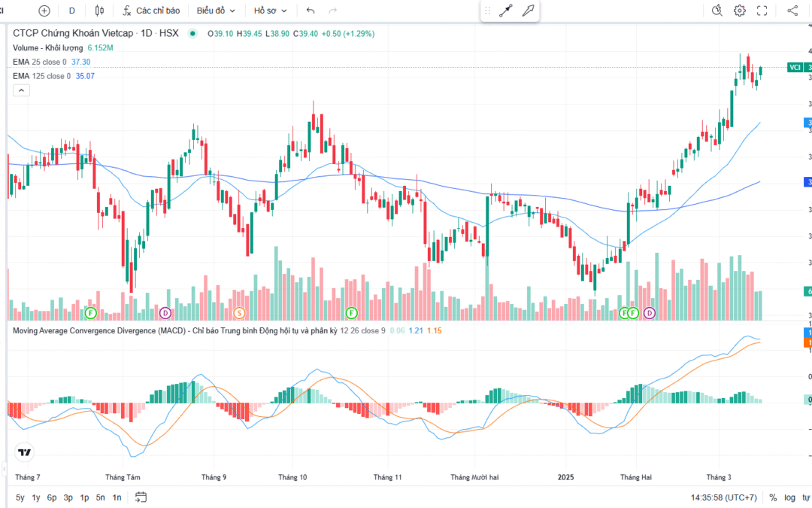Set range to 5y
This screenshot has height=508, width=812.
(20, 497)
